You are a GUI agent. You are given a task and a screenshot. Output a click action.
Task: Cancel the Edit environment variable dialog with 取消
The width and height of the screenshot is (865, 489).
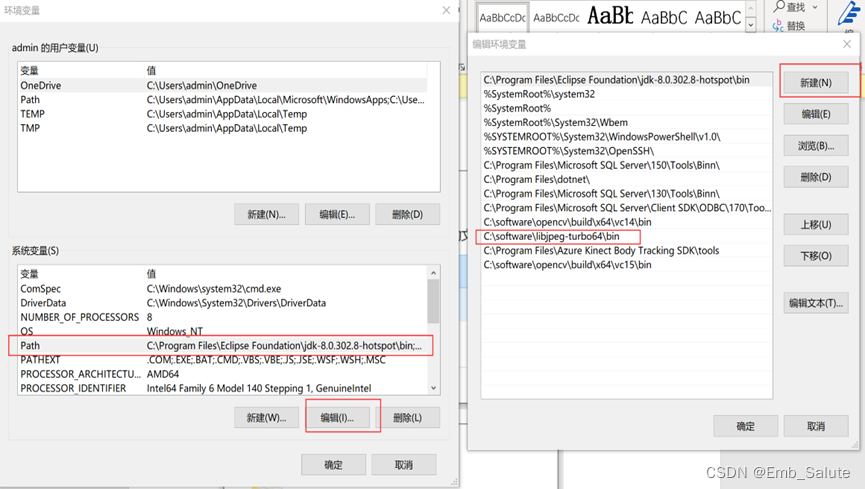815,426
